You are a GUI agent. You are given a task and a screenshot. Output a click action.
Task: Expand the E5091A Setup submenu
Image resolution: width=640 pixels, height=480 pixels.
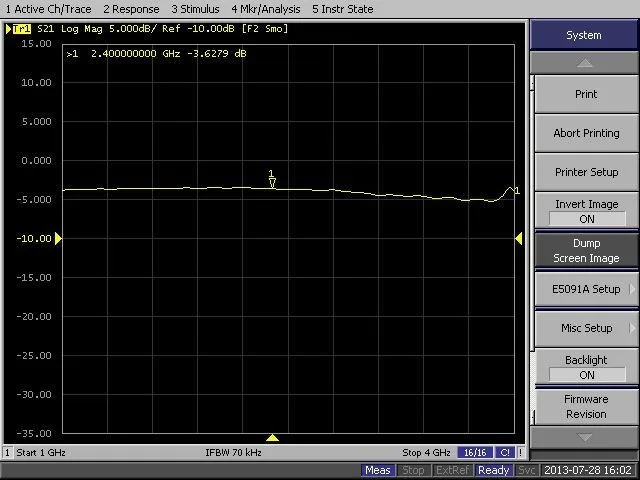pyautogui.click(x=587, y=289)
